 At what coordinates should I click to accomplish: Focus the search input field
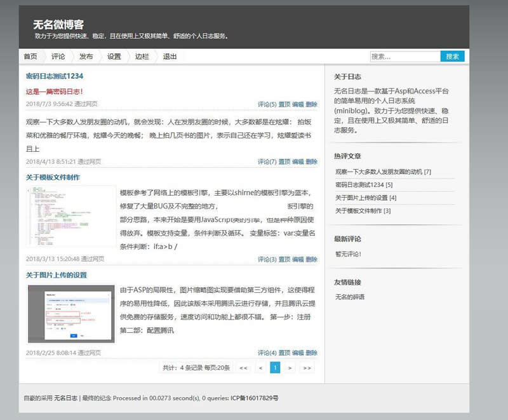tap(404, 57)
